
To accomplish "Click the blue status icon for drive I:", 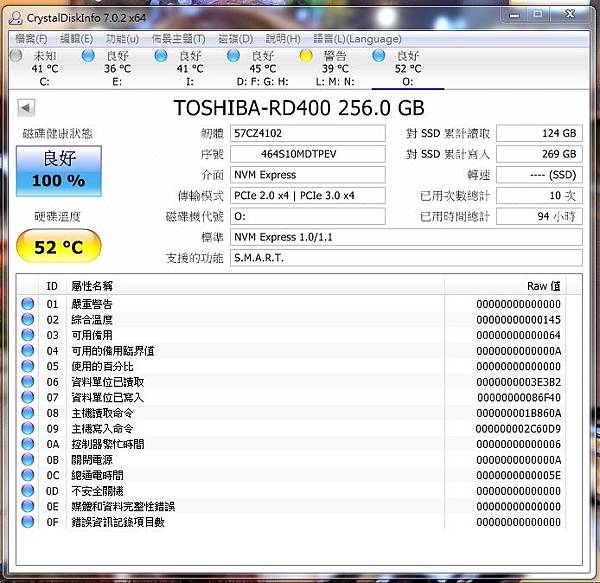I will (161, 56).
